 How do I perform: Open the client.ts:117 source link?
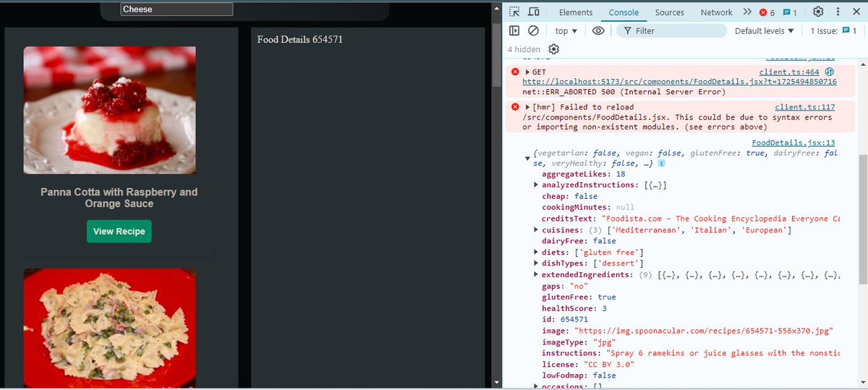pos(805,107)
